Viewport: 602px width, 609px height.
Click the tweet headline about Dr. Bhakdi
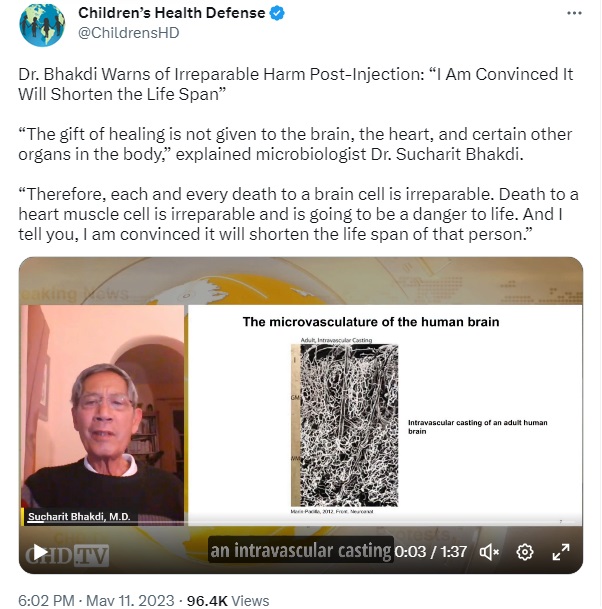point(296,84)
